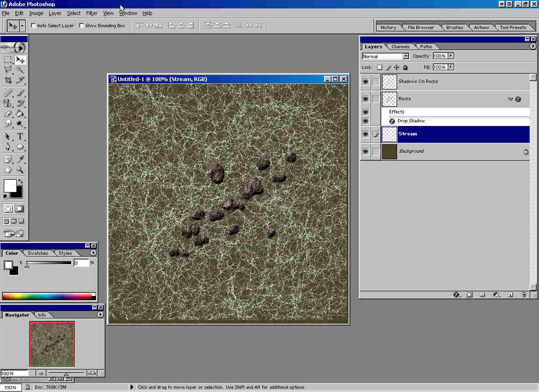Open the blend mode Normal dropdown
This screenshot has height=392, width=539.
[x=406, y=56]
